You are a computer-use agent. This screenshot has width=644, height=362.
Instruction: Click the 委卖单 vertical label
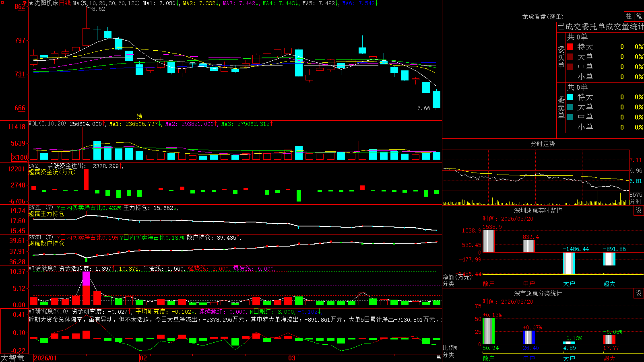coord(561,107)
